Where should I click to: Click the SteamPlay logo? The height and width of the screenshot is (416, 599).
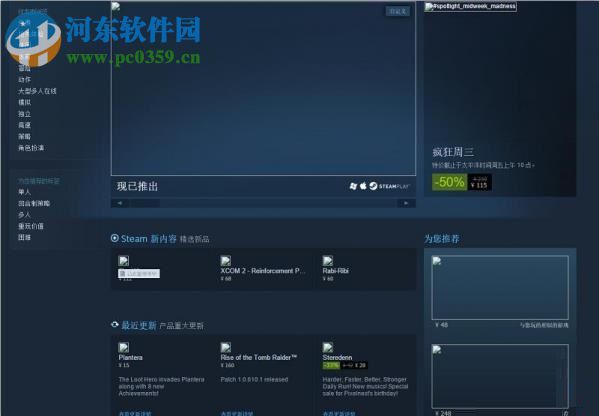pyautogui.click(x=389, y=186)
